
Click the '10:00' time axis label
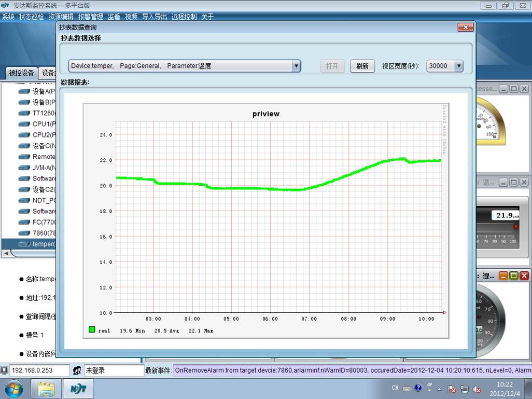[x=427, y=319]
